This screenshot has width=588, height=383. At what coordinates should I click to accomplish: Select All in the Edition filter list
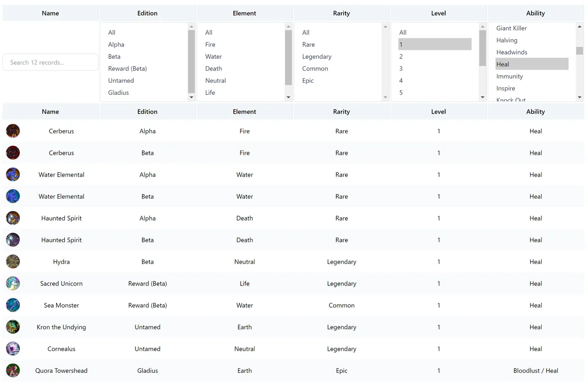pyautogui.click(x=145, y=33)
